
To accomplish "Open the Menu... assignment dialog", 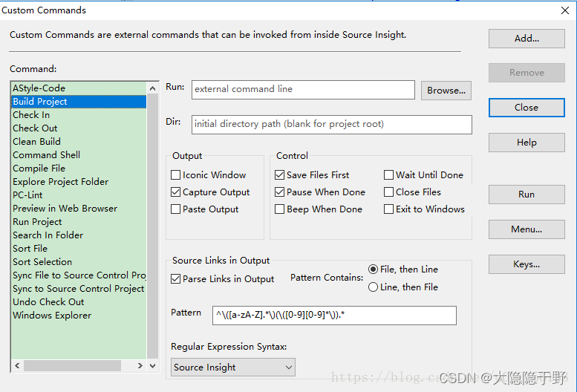I will pos(527,229).
